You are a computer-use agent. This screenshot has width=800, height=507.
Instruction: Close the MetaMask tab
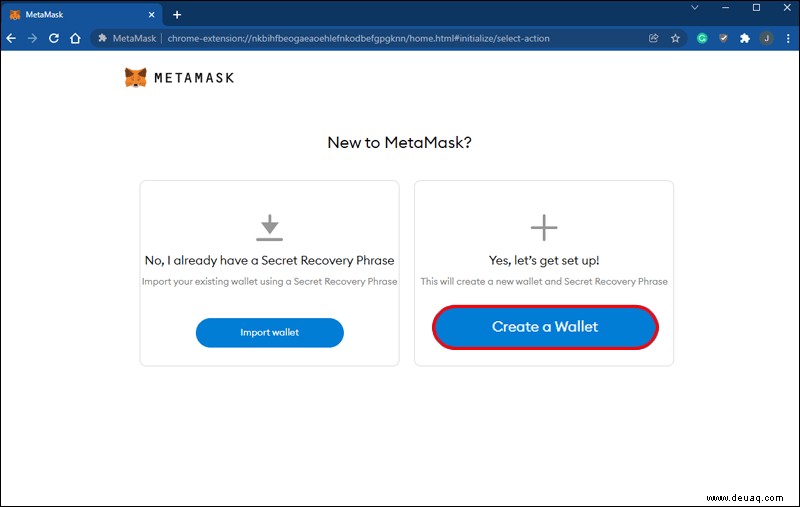click(x=152, y=15)
